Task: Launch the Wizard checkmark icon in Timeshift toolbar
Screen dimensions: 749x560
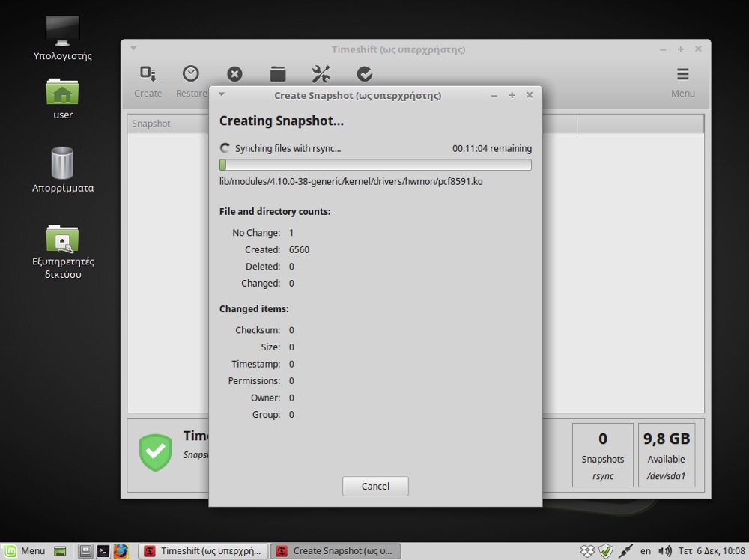Action: [x=365, y=74]
